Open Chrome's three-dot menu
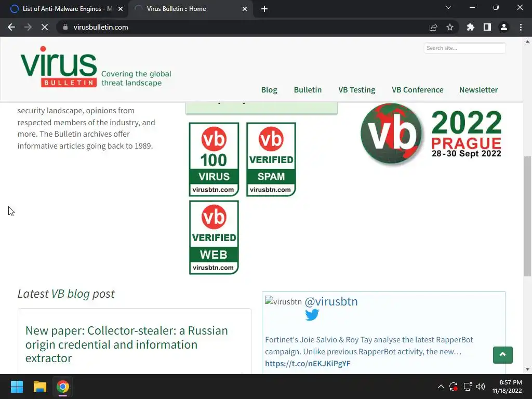 [x=521, y=27]
